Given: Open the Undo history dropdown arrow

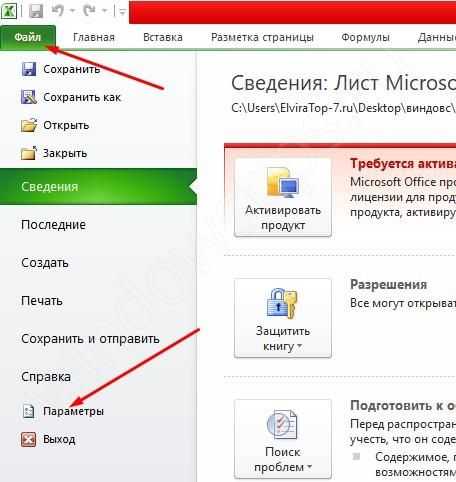Looking at the screenshot, I should [72, 11].
